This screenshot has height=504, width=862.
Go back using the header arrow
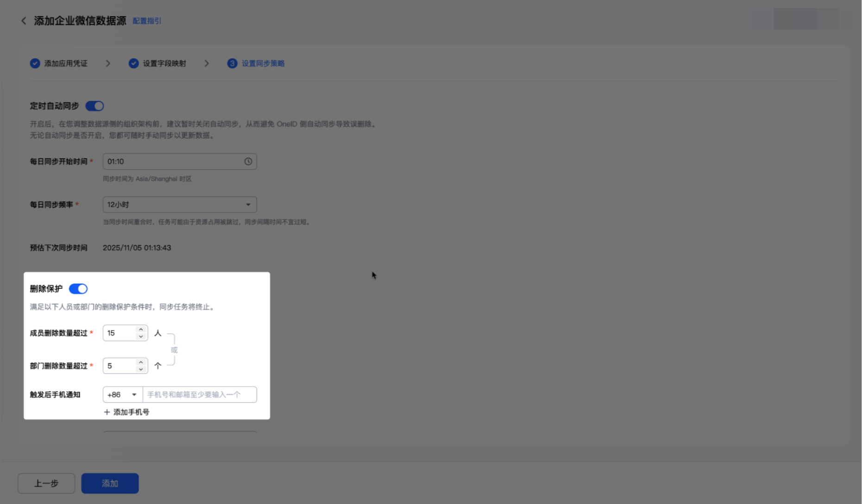[24, 21]
